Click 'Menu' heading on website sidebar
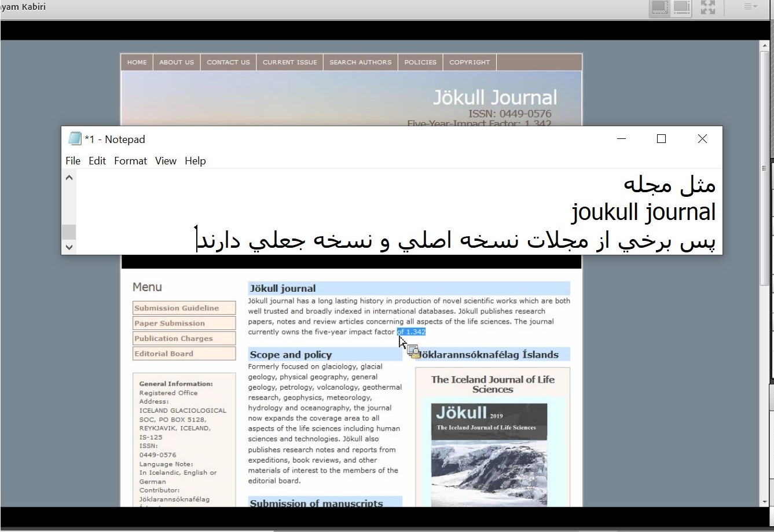This screenshot has width=774, height=532. click(x=147, y=287)
